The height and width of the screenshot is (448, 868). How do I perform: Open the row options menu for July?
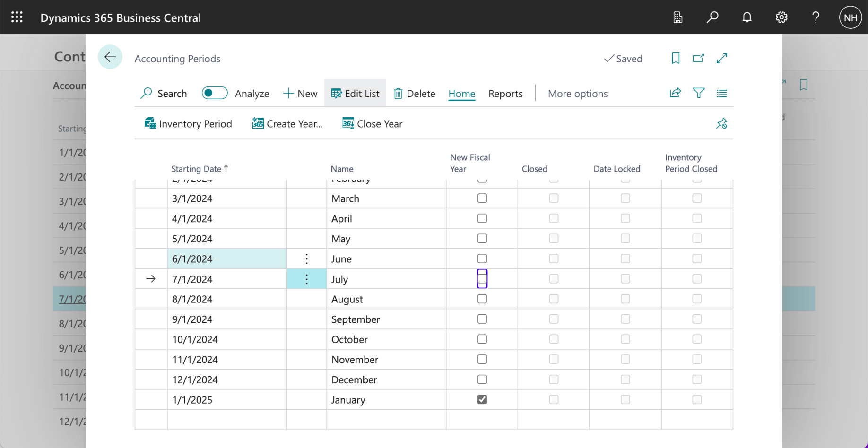[x=307, y=279]
